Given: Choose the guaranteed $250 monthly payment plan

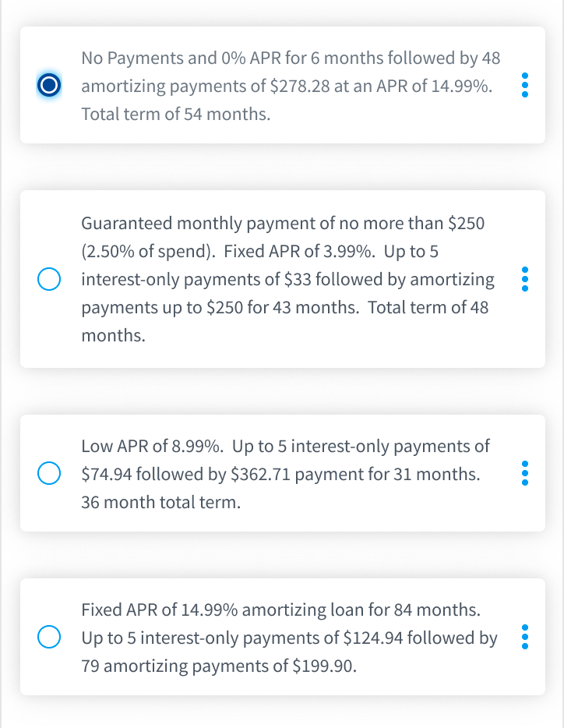Looking at the screenshot, I should coord(49,279).
